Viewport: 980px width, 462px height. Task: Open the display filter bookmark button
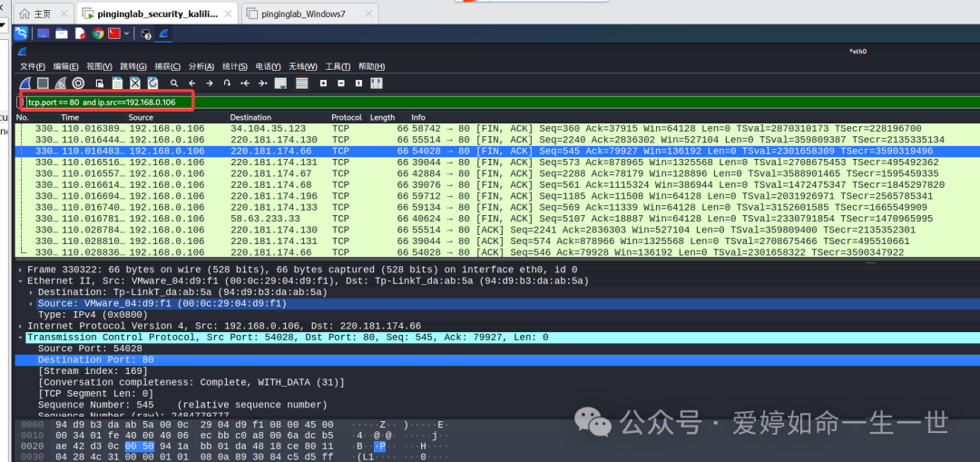click(22, 102)
